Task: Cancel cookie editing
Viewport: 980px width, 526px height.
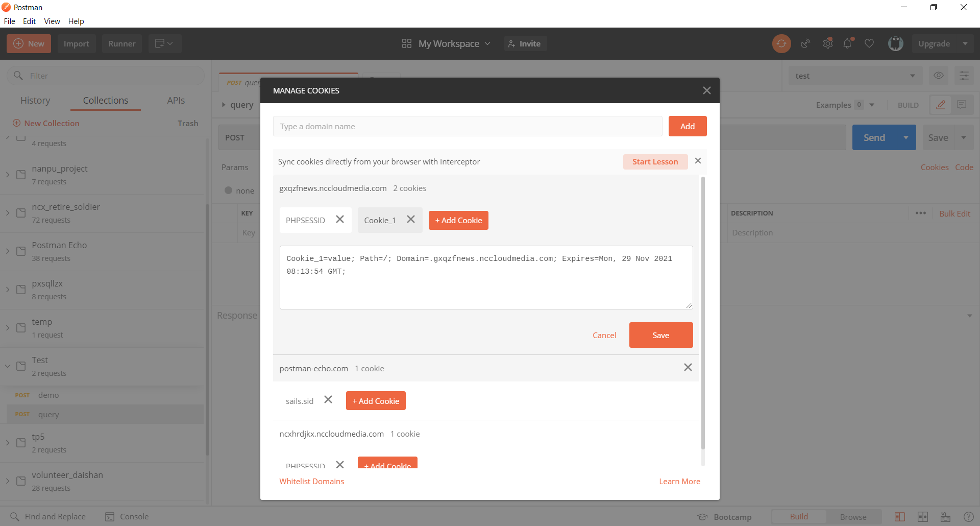Action: click(x=604, y=335)
